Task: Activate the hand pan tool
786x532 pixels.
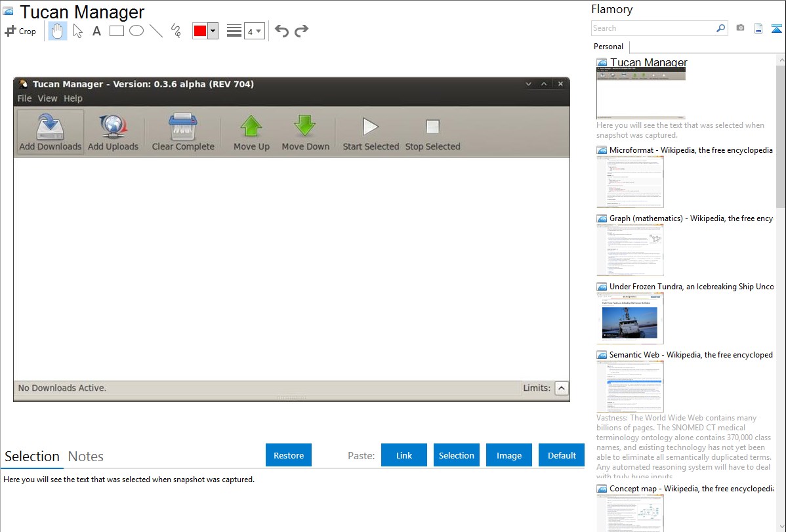Action: coord(57,31)
